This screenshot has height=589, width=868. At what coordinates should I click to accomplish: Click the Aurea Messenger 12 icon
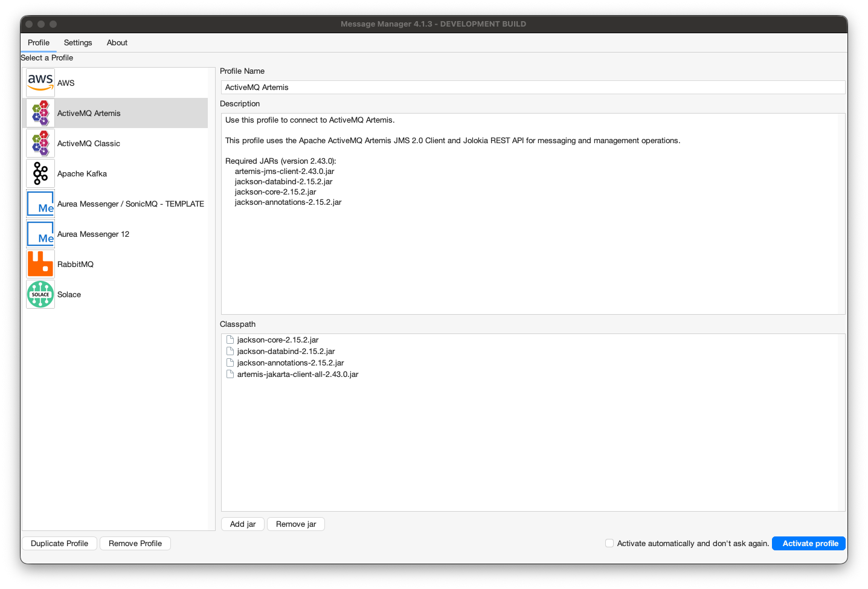[40, 234]
